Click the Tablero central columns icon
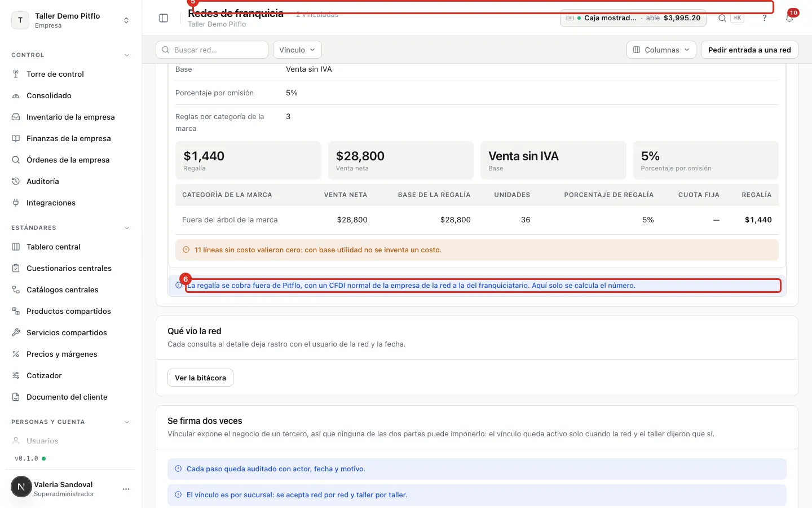 [16, 247]
